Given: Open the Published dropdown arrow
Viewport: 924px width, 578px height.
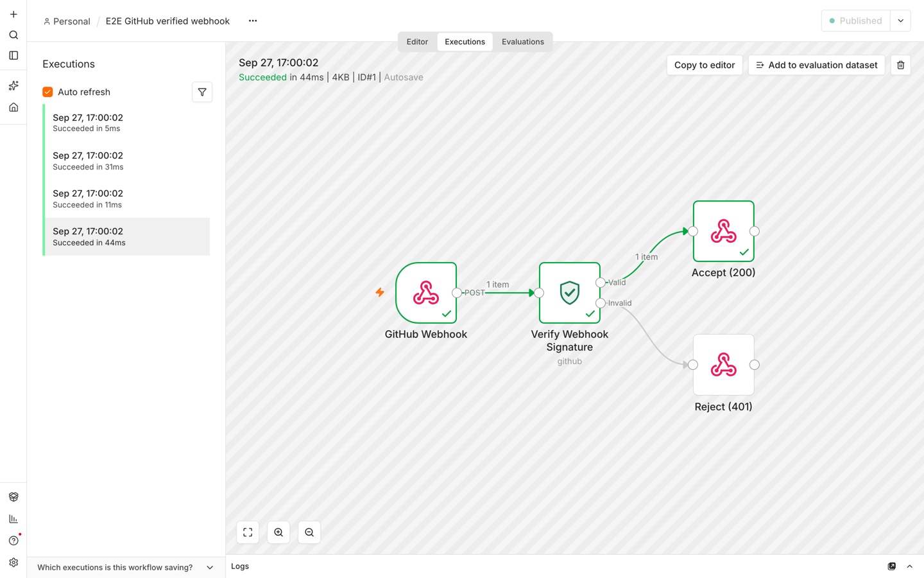Looking at the screenshot, I should (900, 21).
